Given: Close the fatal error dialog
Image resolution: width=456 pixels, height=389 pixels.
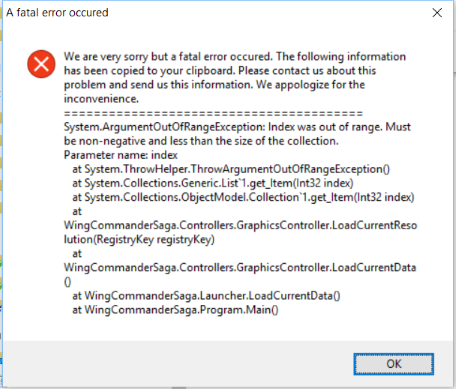Looking at the screenshot, I should 437,13.
